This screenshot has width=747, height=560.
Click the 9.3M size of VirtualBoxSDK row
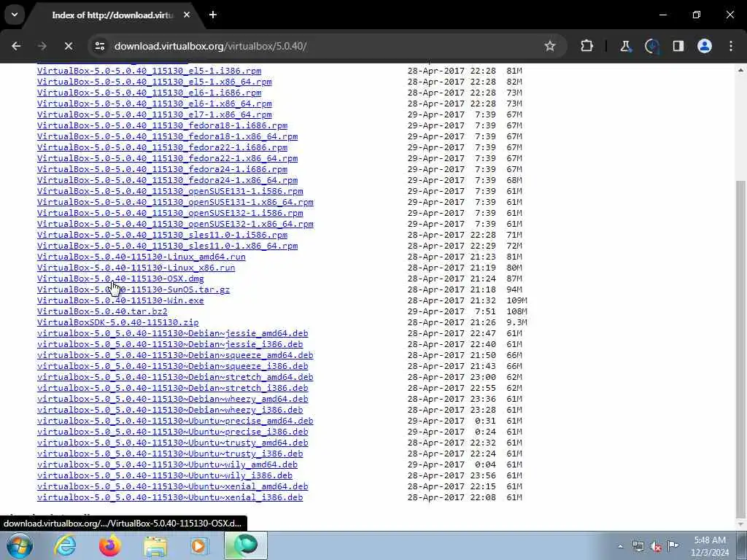[517, 322]
